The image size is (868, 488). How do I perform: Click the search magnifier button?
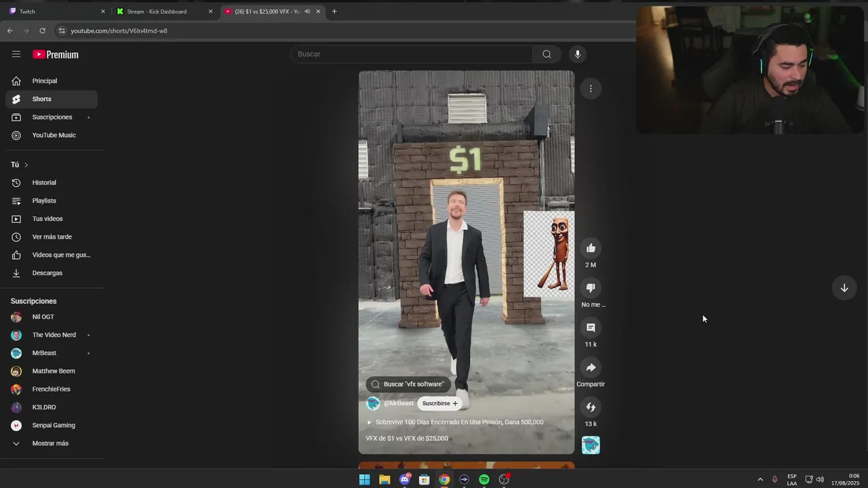(547, 54)
